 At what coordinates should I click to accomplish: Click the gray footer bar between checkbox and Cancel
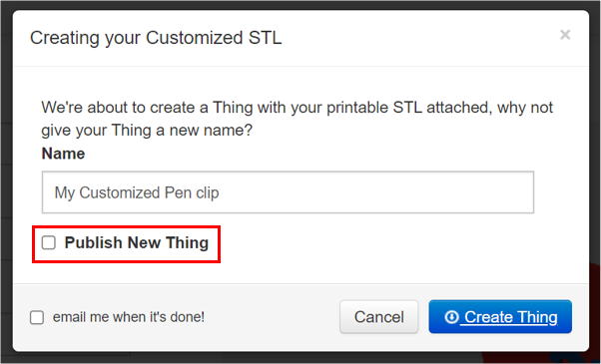(x=273, y=317)
